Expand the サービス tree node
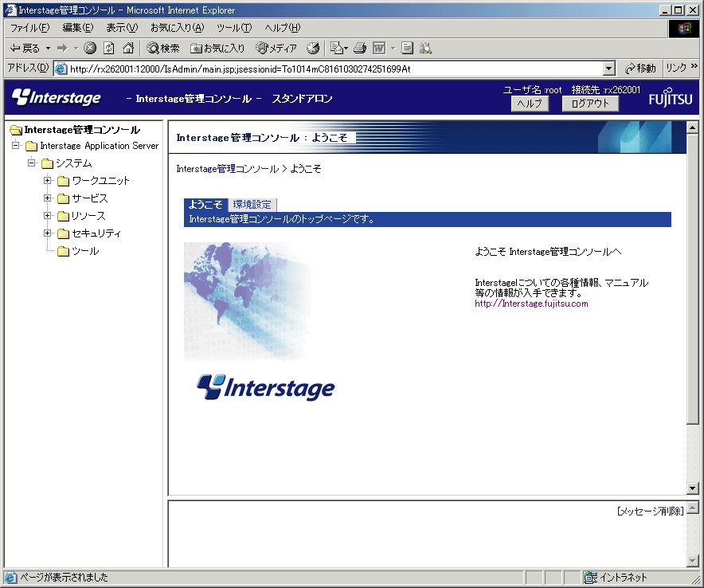 [47, 198]
